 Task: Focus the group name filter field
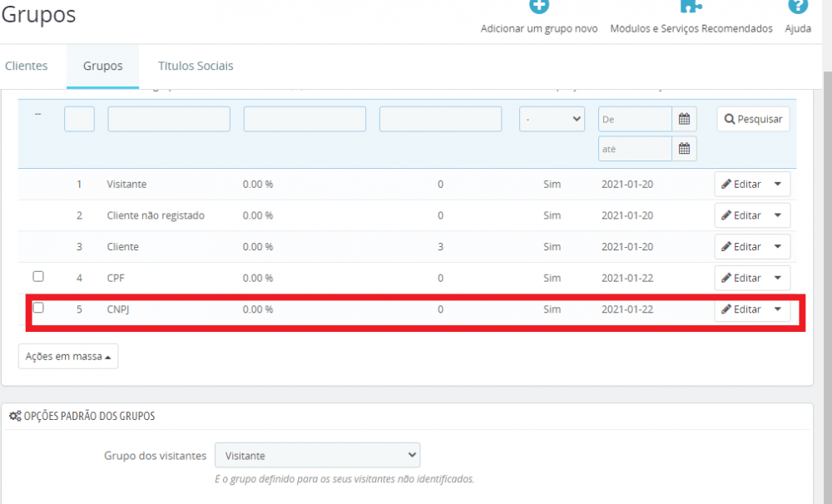169,119
